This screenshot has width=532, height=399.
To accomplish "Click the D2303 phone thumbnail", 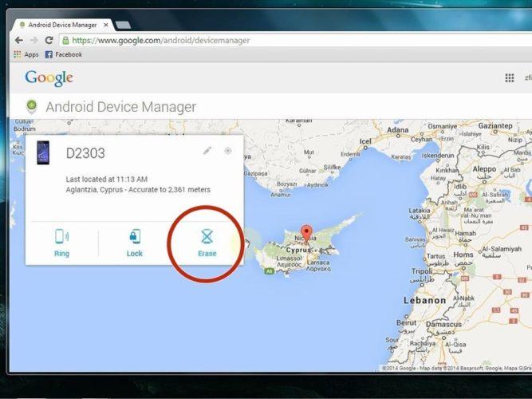I will (x=43, y=152).
